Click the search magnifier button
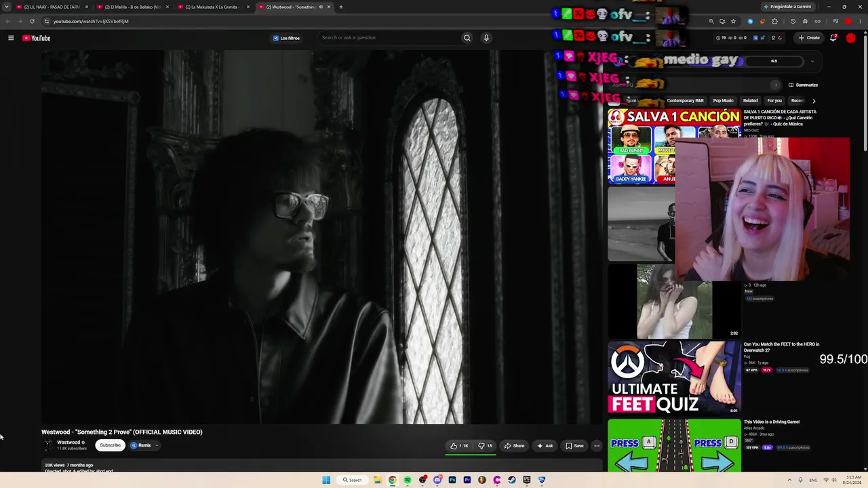 click(467, 38)
